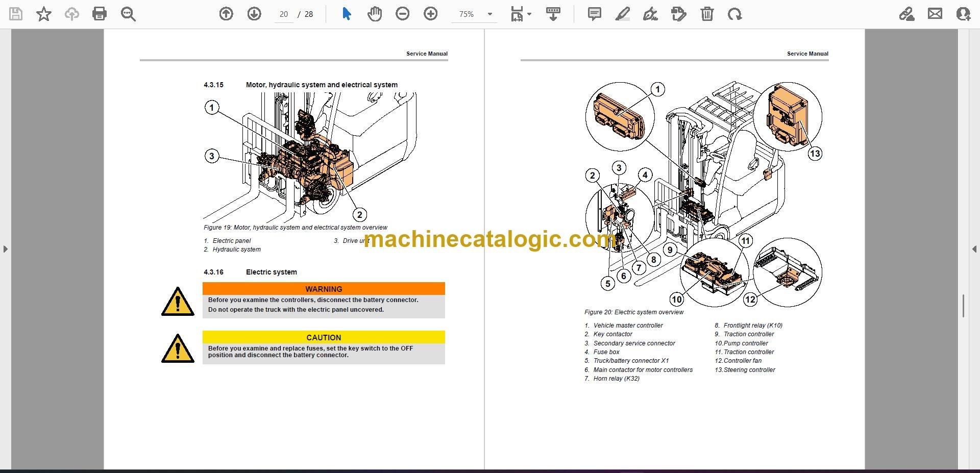Viewport: 980px width, 473px height.
Task: Zoom in with the plus button
Action: [x=431, y=14]
